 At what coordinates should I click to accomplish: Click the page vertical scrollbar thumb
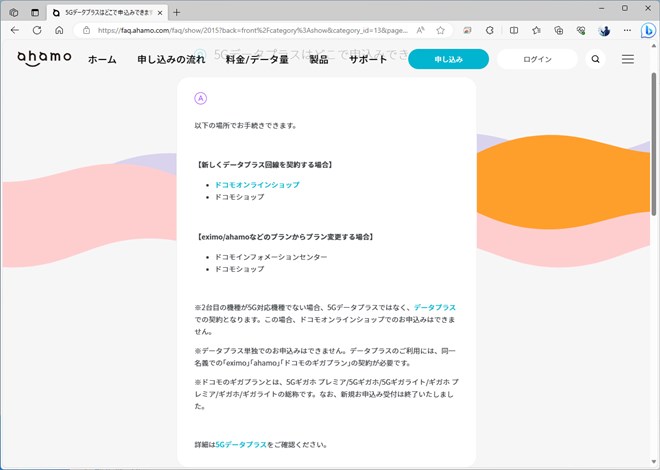point(655,144)
